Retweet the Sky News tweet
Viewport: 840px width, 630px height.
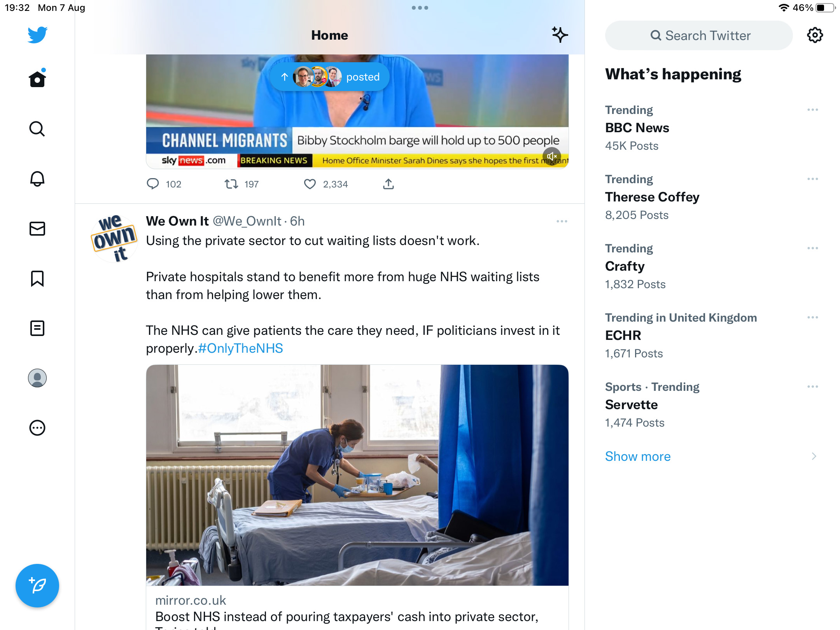(x=231, y=184)
